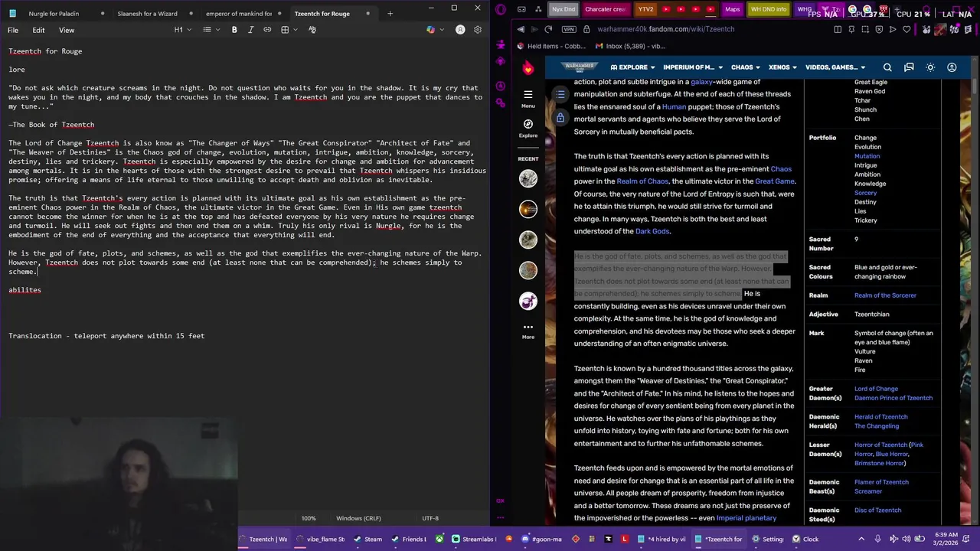Reload the browser page
Screen dimensions: 980x551
click(x=548, y=29)
